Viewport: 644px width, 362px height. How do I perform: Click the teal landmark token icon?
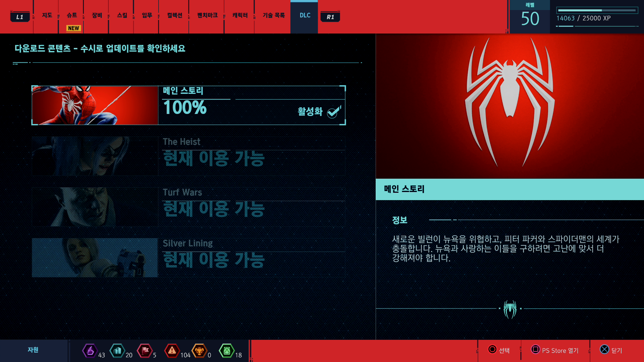pos(117,351)
